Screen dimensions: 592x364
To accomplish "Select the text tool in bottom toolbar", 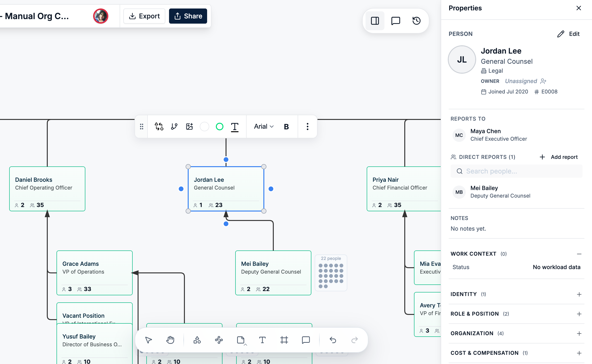I will pyautogui.click(x=262, y=340).
